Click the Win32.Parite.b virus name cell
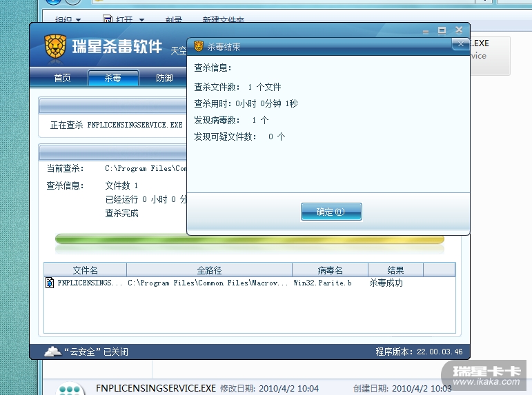Image resolution: width=532 pixels, height=395 pixels. pos(322,283)
